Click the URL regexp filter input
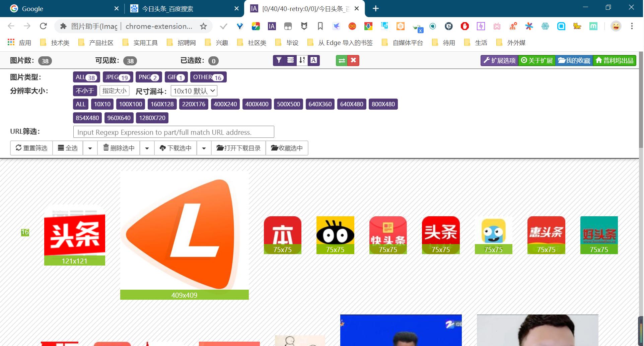644x346 pixels. [x=173, y=132]
